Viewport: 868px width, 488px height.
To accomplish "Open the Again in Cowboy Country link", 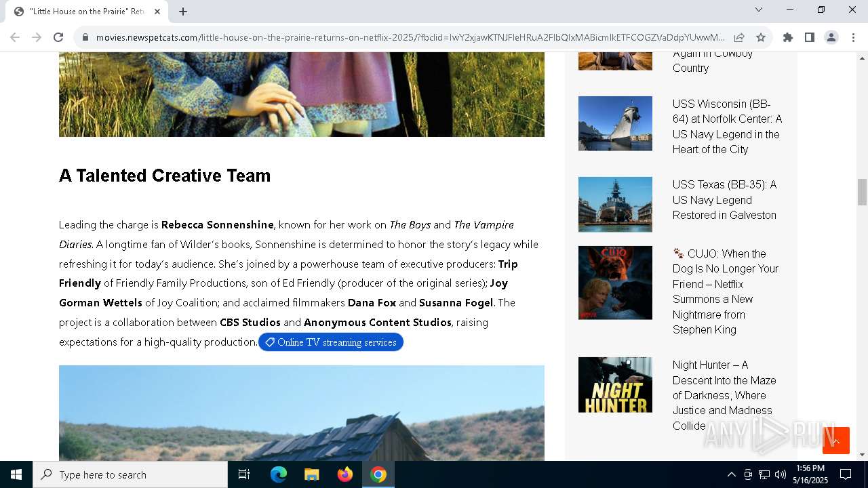I will coord(713,61).
